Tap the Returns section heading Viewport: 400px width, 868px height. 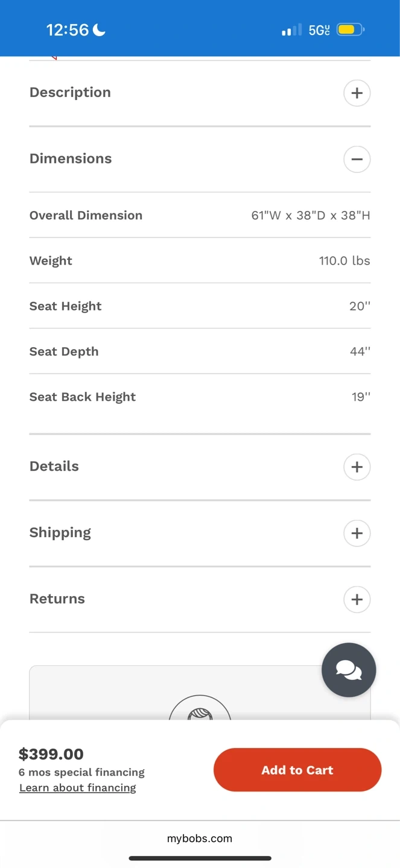[x=57, y=599]
